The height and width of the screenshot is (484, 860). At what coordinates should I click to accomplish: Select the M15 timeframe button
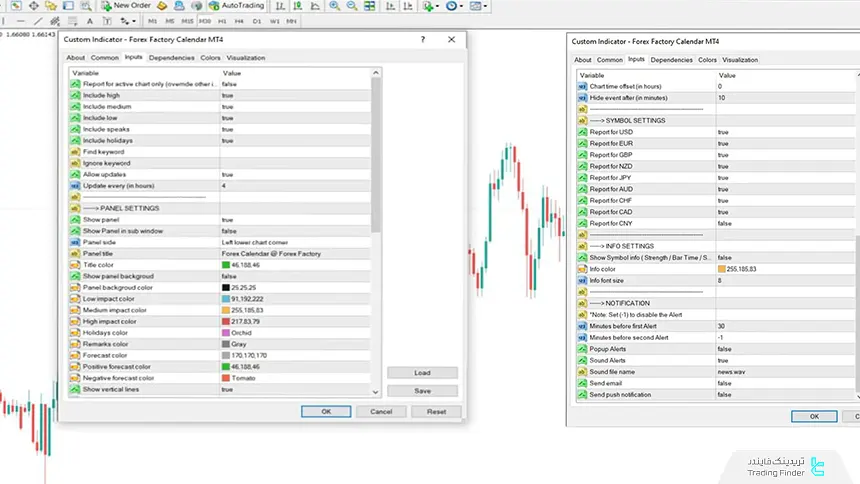coord(186,20)
